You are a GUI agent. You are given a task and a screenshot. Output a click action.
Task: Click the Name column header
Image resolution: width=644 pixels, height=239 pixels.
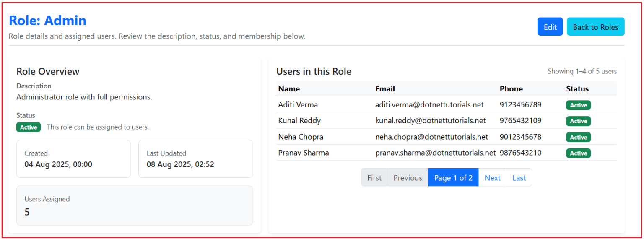point(289,89)
